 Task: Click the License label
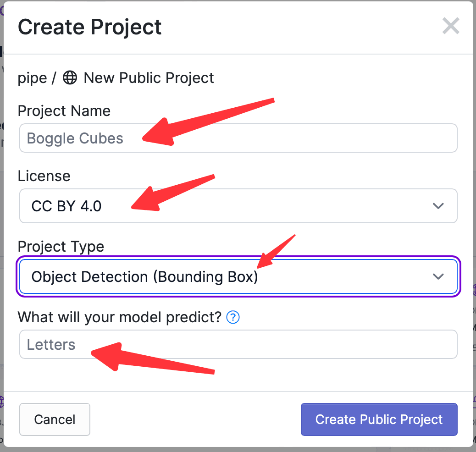pyautogui.click(x=44, y=176)
